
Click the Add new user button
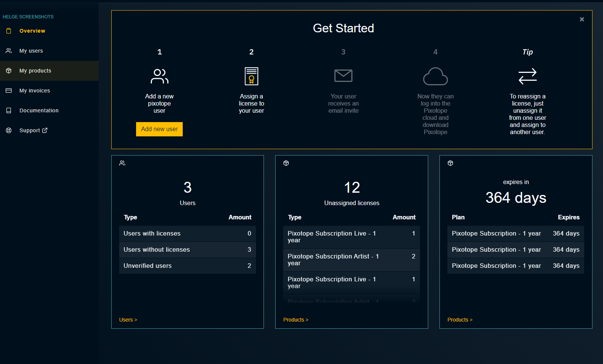pyautogui.click(x=159, y=129)
